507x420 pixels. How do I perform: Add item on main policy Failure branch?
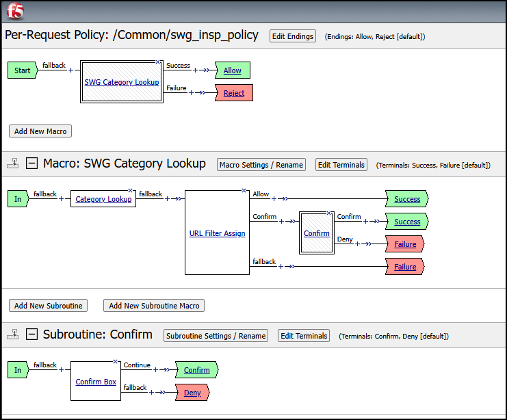pyautogui.click(x=191, y=93)
